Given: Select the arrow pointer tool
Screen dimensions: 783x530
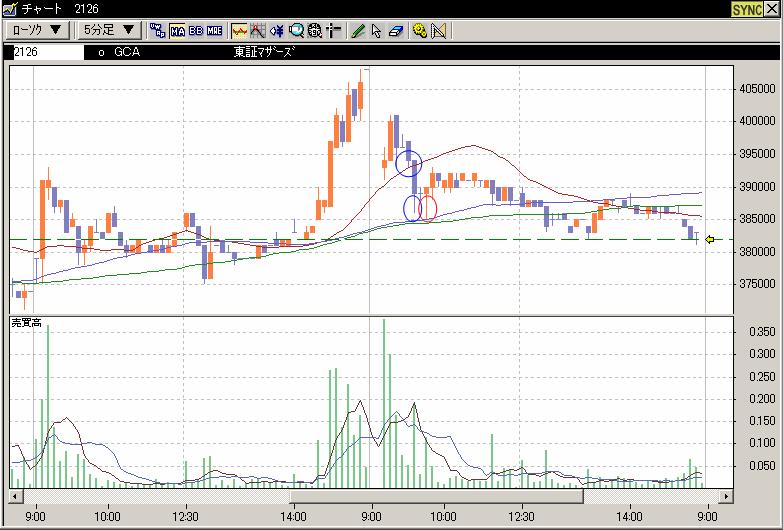Looking at the screenshot, I should coord(377,31).
